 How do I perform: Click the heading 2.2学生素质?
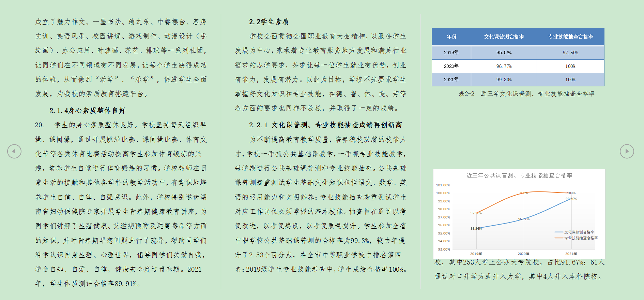(x=269, y=22)
